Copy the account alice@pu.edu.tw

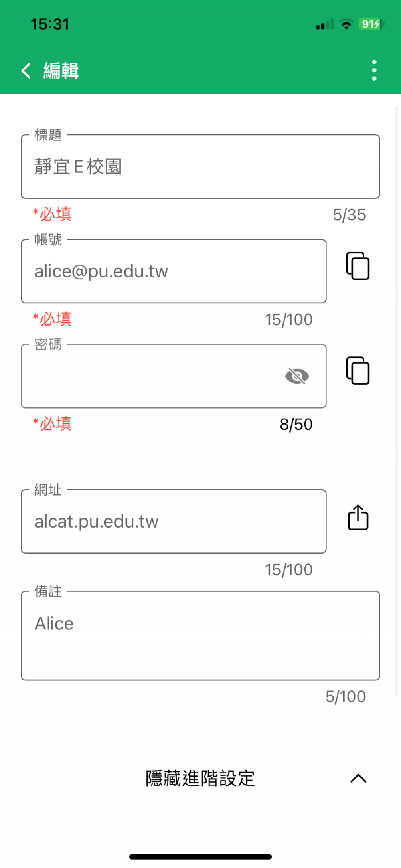(358, 266)
